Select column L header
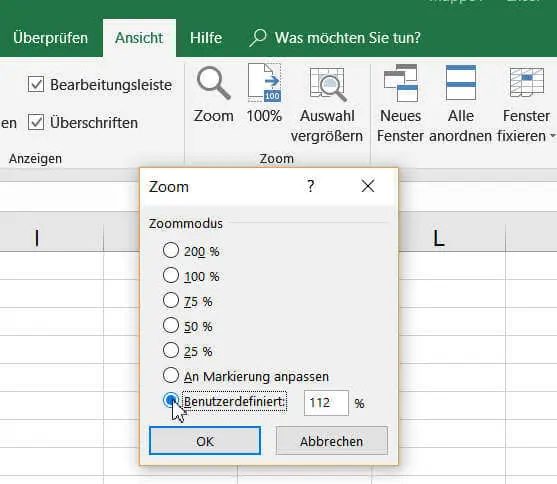The image size is (557, 484). [439, 238]
